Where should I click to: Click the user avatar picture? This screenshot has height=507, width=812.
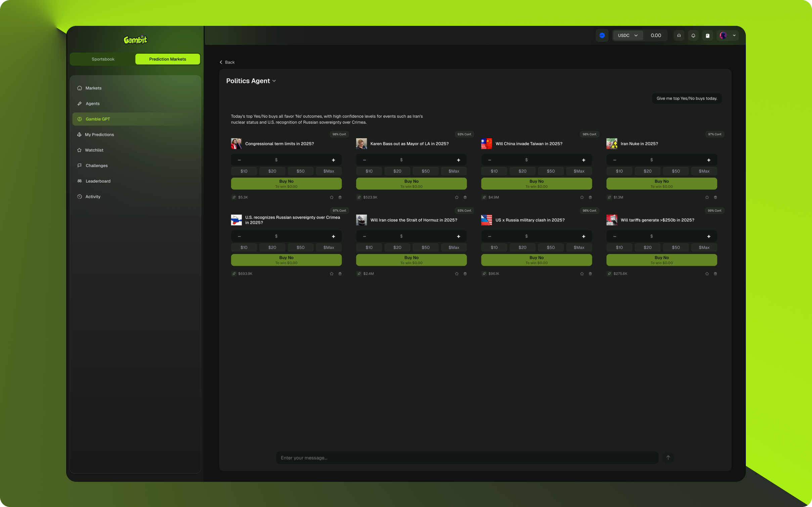tap(723, 35)
